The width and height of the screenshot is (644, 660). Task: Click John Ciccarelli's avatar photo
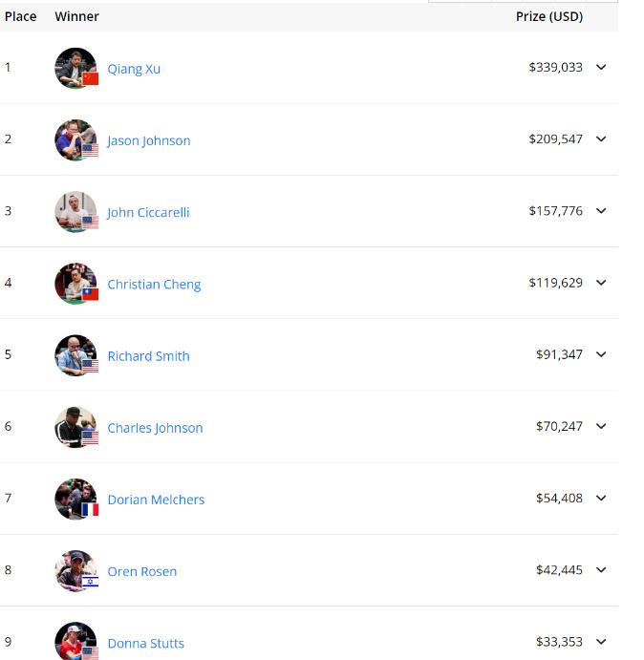click(75, 211)
